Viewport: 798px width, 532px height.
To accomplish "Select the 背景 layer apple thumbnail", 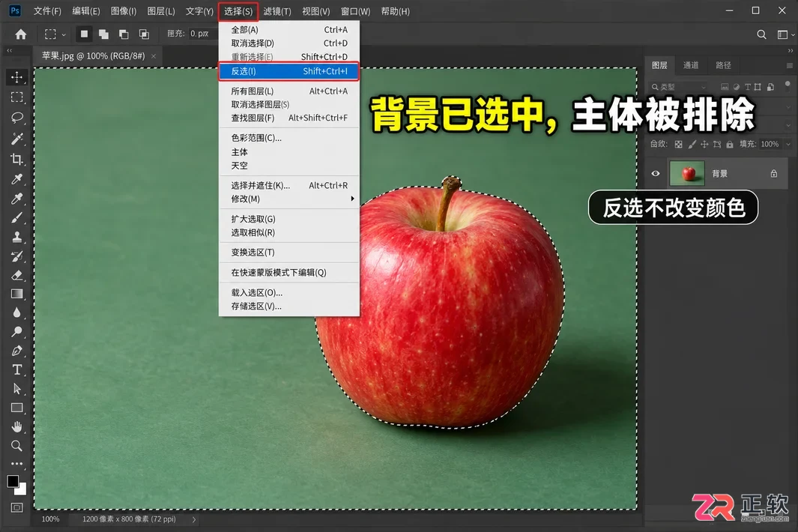I will tap(687, 174).
